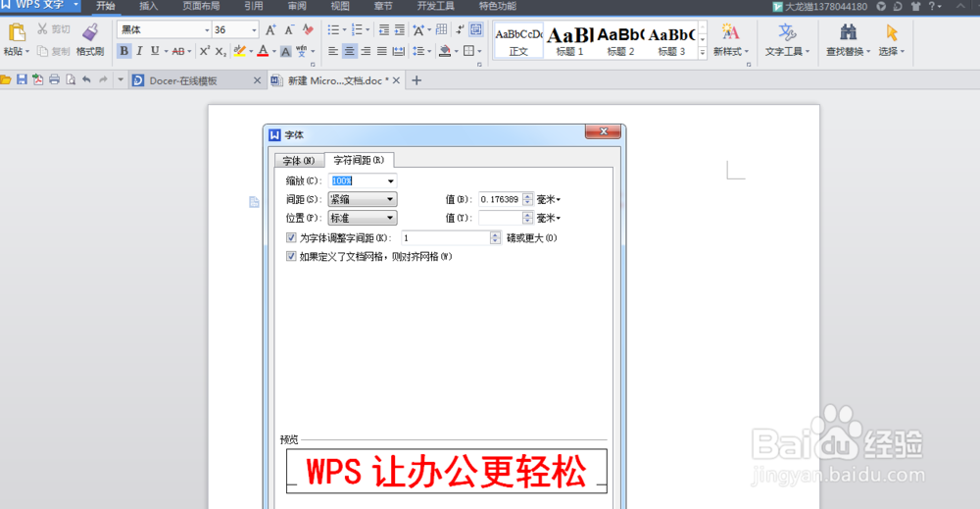This screenshot has width=980, height=509.
Task: Toggle kerning for fonts (为字体调整字间距) checkbox
Action: pos(291,237)
